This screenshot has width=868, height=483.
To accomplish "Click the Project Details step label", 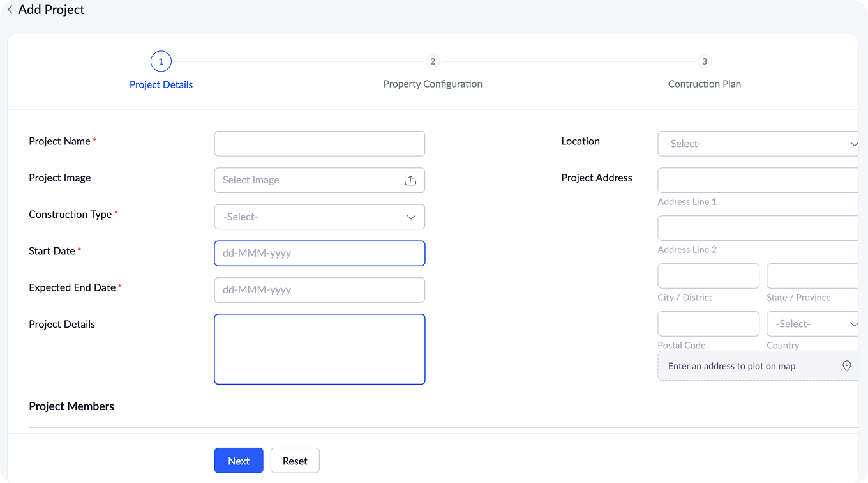I will click(x=161, y=84).
